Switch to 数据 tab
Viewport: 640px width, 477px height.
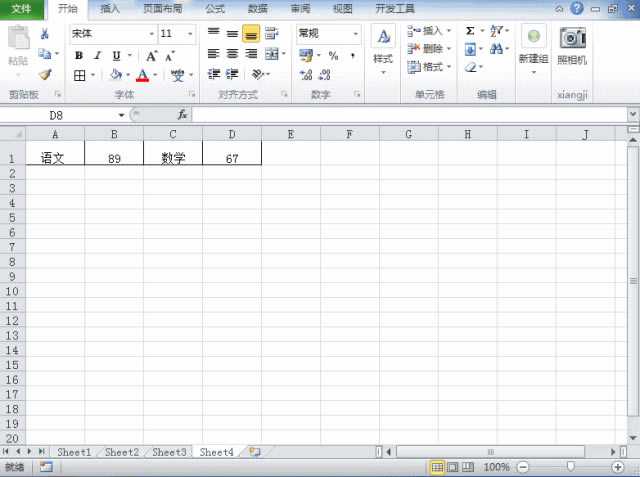(258, 9)
